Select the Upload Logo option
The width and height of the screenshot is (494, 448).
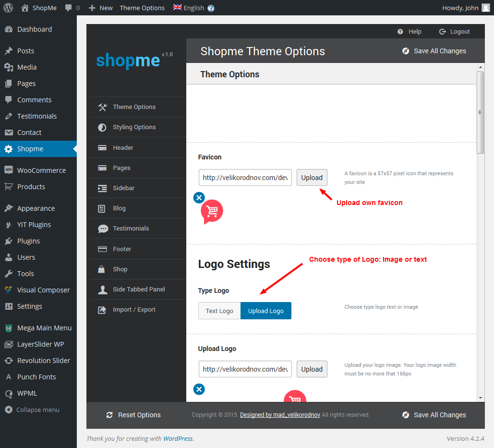tap(265, 311)
